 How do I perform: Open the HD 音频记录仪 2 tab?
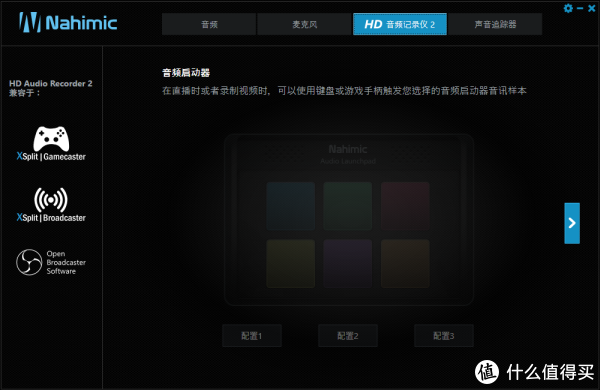(399, 24)
